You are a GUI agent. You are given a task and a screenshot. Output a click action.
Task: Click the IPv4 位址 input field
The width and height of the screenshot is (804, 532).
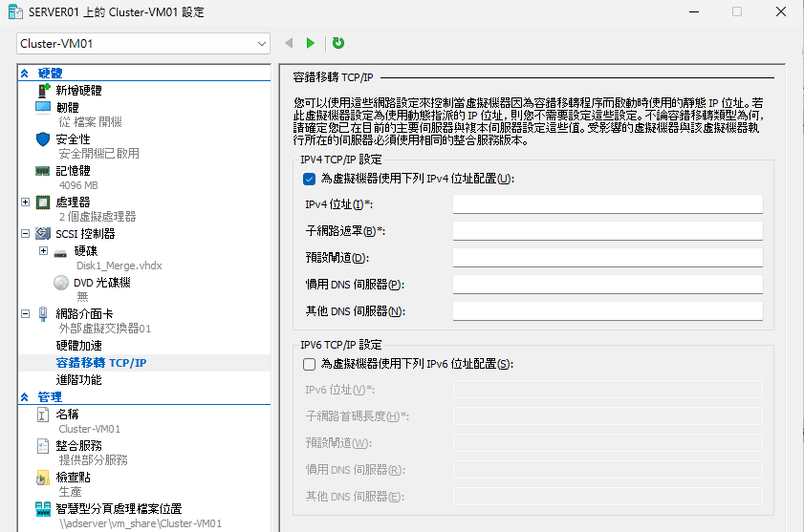607,203
